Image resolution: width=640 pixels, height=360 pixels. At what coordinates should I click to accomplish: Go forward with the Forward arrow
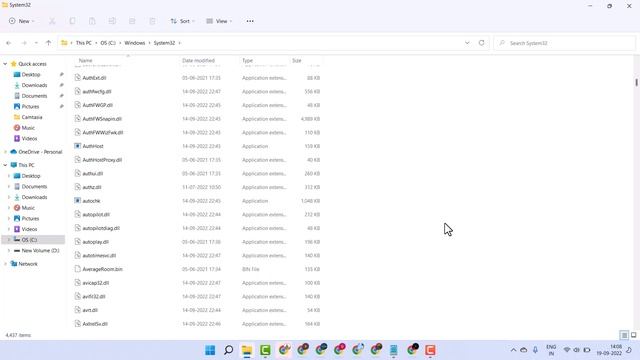click(x=24, y=43)
